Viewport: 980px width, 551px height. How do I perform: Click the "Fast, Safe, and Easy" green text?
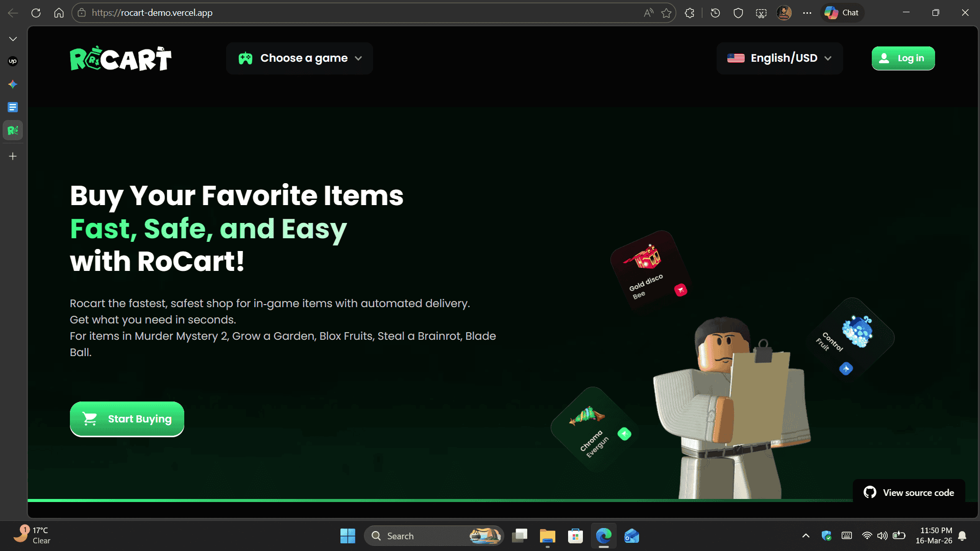coord(208,229)
